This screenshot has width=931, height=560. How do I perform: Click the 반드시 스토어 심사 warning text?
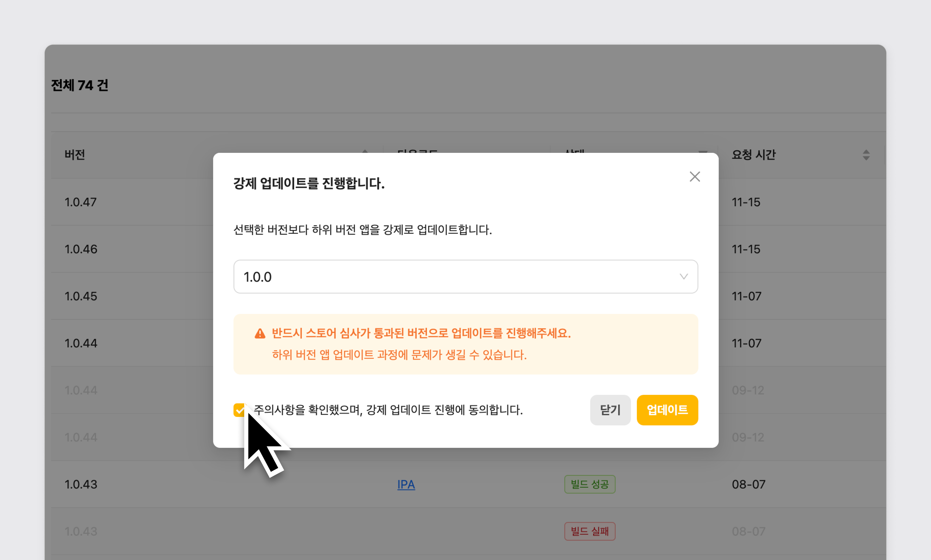[x=421, y=333]
